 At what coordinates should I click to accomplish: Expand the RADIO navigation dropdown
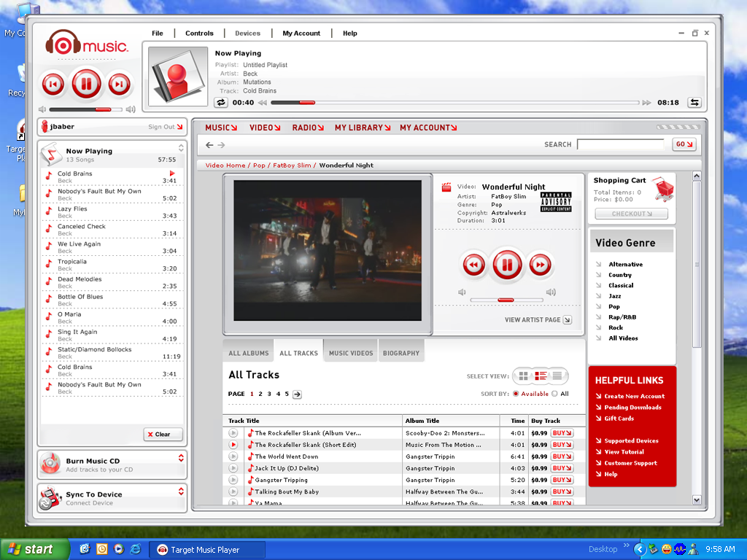(308, 128)
